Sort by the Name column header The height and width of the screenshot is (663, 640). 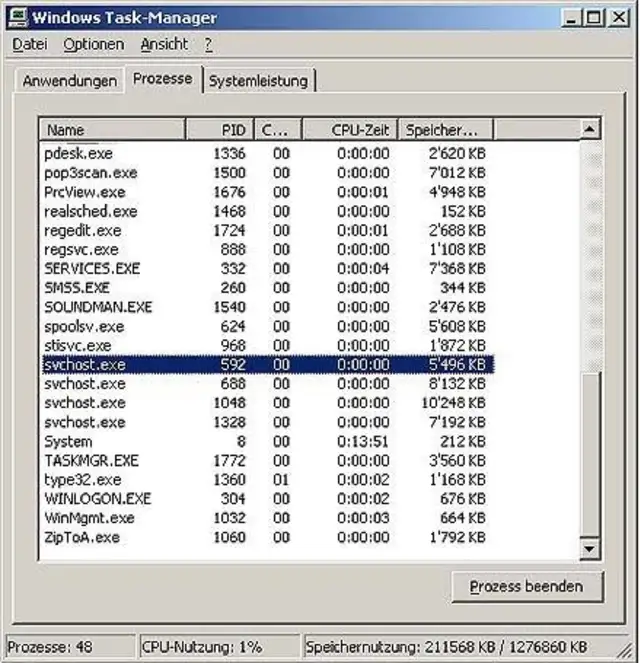(112, 130)
